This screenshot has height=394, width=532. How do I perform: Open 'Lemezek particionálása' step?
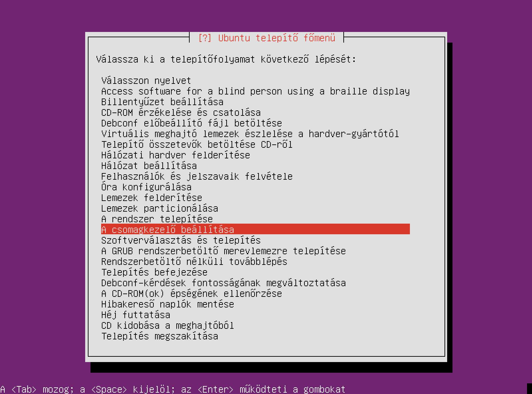coord(256,208)
